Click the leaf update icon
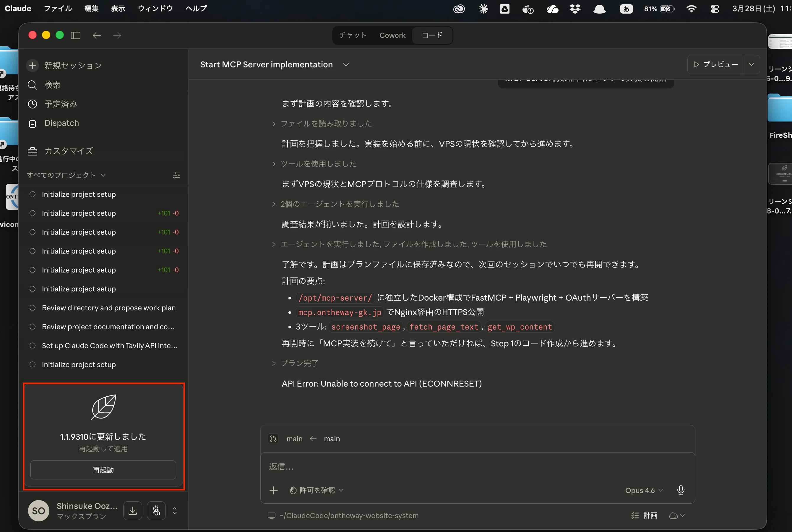This screenshot has width=792, height=532. [104, 407]
